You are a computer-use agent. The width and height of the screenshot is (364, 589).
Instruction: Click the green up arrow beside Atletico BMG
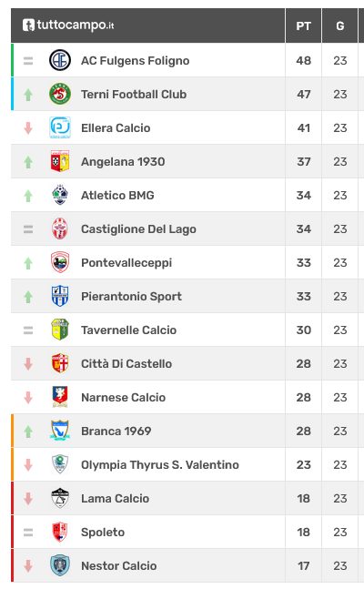click(x=28, y=196)
